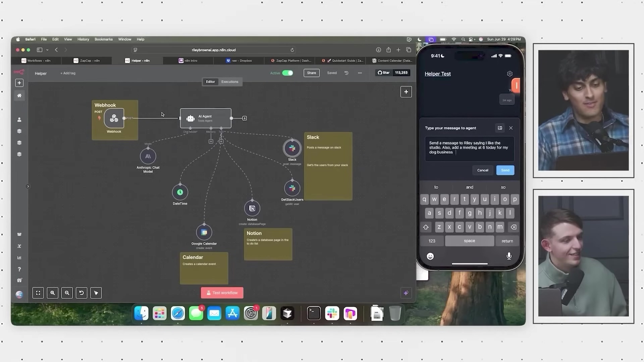Image resolution: width=644 pixels, height=362 pixels.
Task: Tap the 123 numbers key on phone
Action: coord(432,241)
